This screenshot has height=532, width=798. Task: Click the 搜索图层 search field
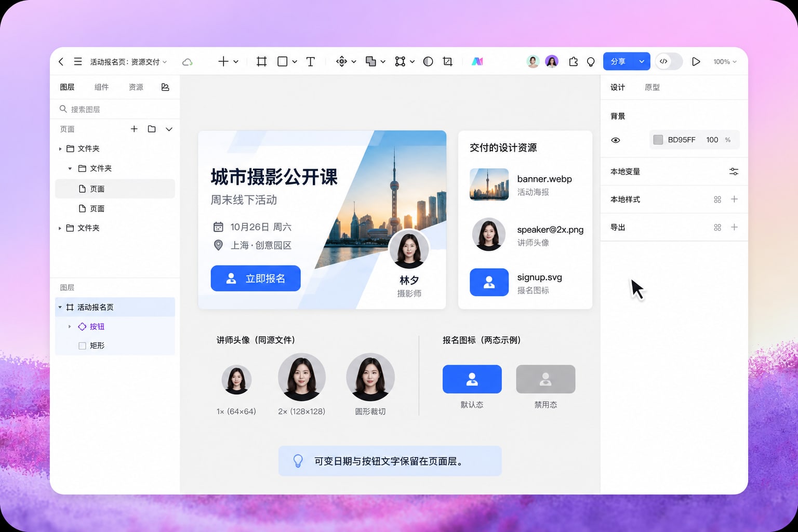tap(115, 109)
